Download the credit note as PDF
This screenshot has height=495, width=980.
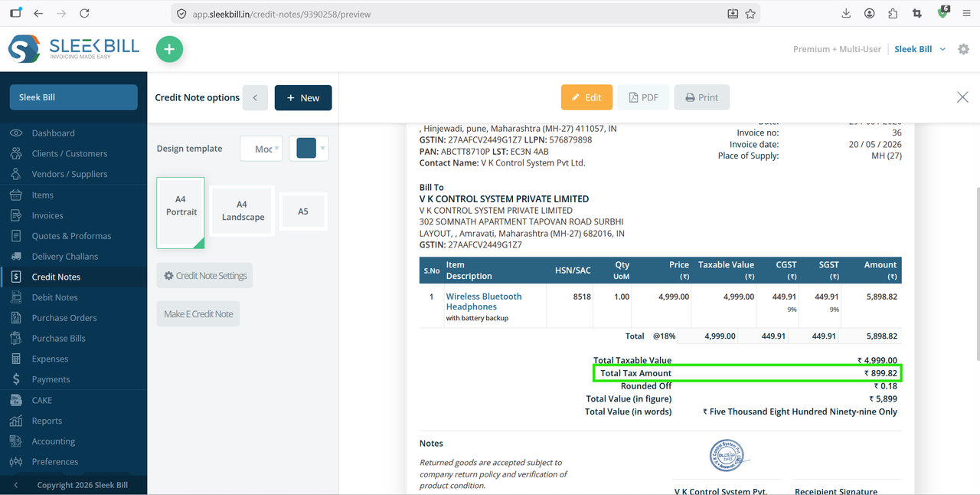coord(643,97)
